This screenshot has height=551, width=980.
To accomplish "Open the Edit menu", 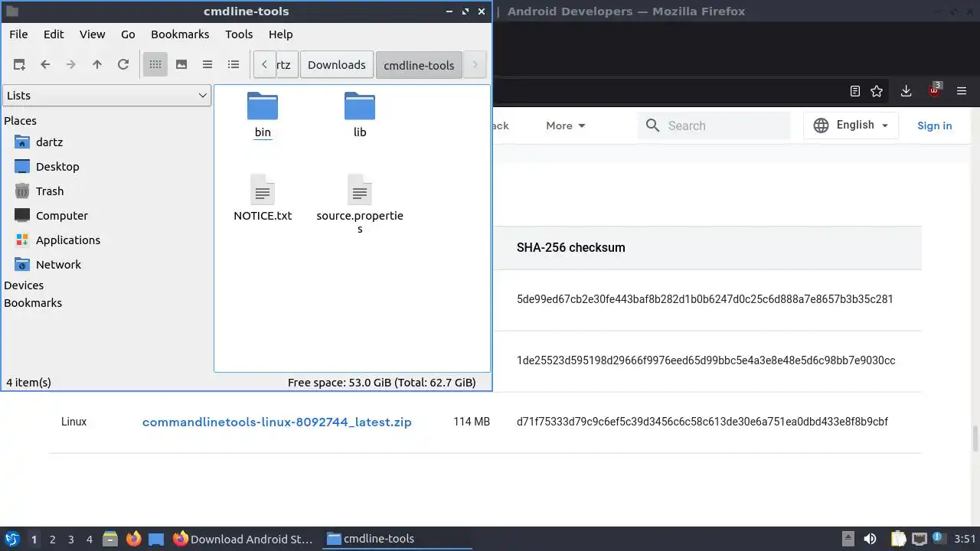I will (54, 34).
